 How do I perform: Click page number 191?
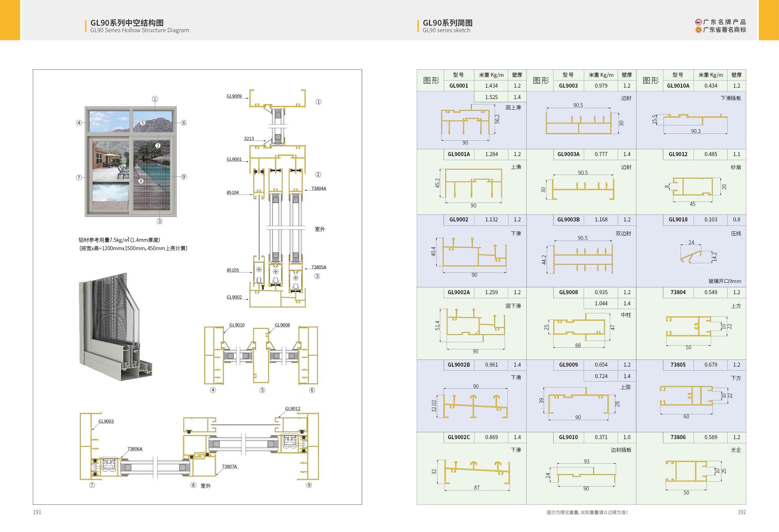click(x=37, y=512)
